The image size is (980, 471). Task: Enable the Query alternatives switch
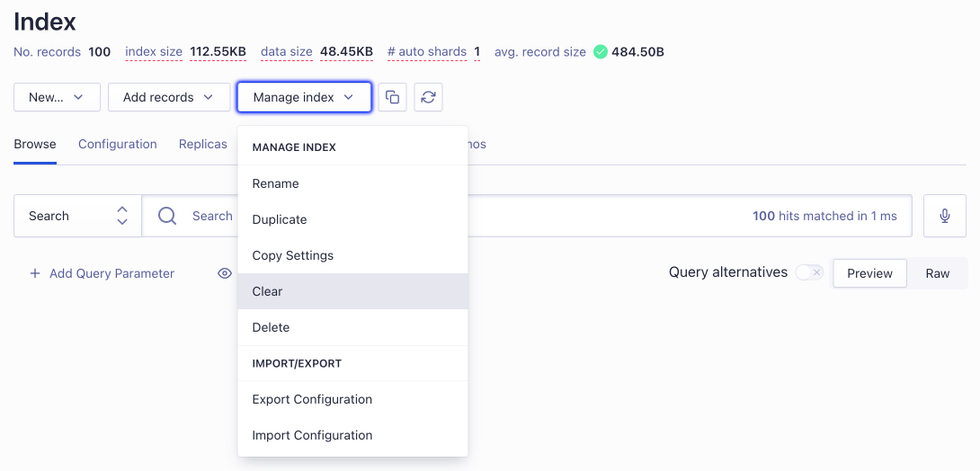tap(809, 273)
